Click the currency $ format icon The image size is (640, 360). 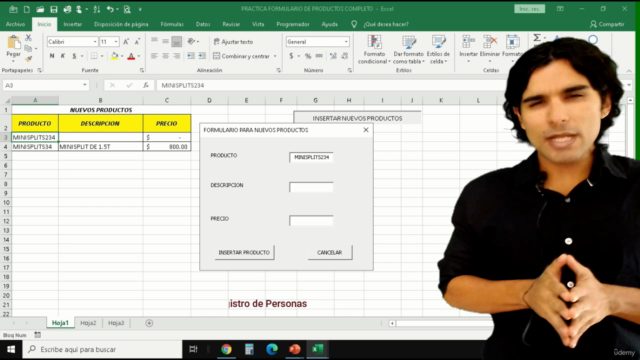coord(291,56)
